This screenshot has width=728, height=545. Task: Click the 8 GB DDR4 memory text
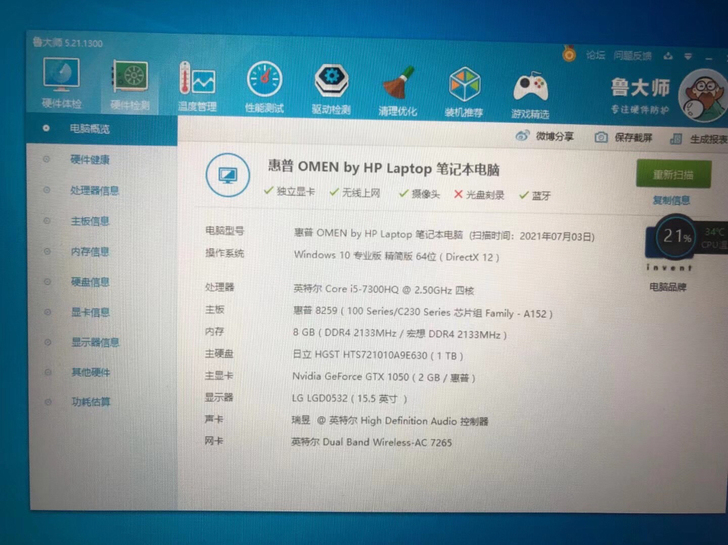pos(400,333)
